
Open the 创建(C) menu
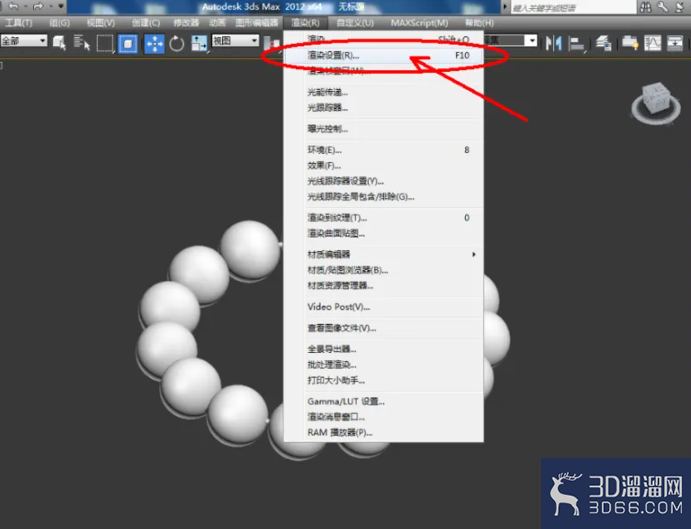tap(146, 23)
